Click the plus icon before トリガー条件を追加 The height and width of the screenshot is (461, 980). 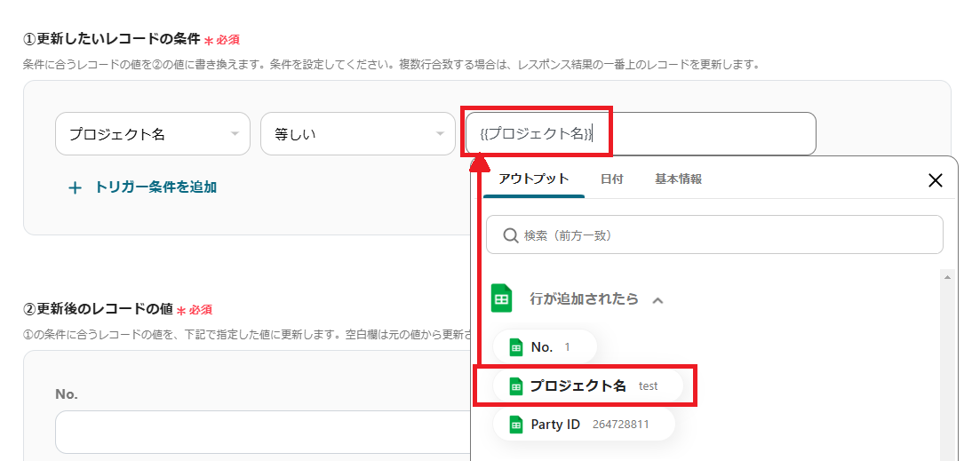(76, 187)
